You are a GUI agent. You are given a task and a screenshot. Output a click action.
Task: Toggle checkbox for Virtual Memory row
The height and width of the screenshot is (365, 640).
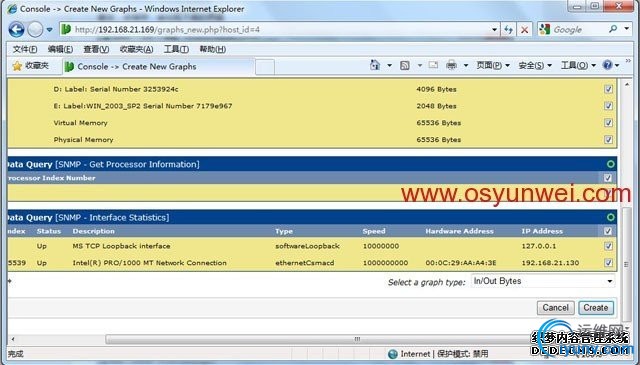point(608,122)
